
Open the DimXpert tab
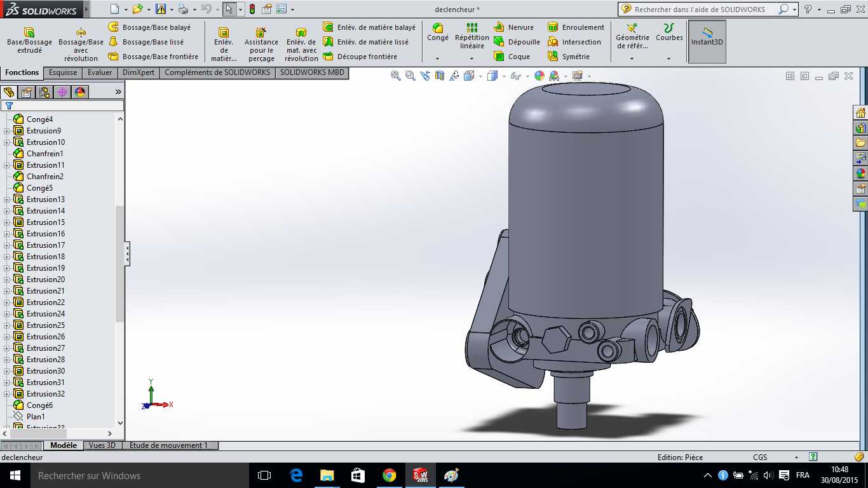tap(139, 72)
